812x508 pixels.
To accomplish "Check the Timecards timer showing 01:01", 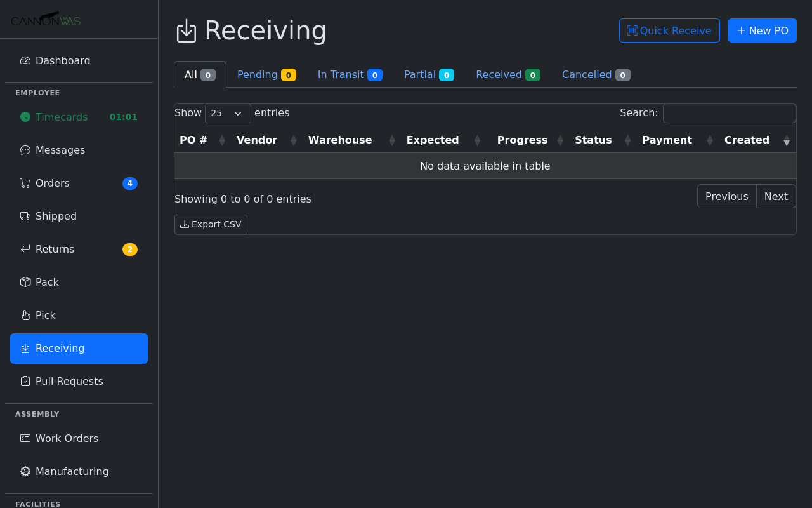I will coord(123,117).
